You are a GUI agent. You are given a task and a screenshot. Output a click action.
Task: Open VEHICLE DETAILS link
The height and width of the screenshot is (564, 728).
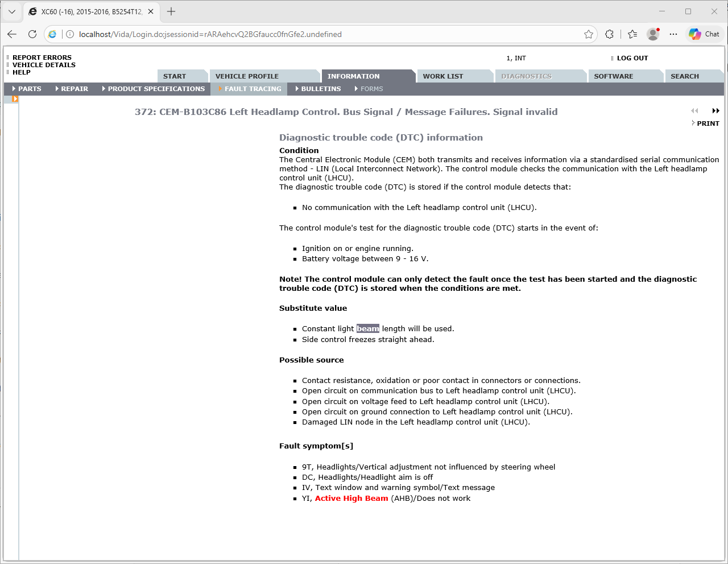click(x=44, y=65)
